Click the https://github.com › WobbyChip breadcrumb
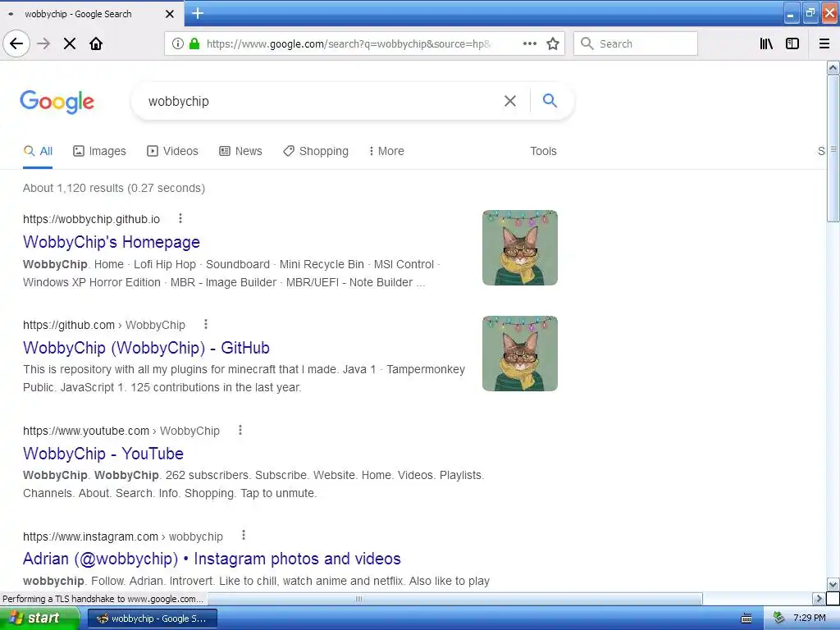Image resolution: width=840 pixels, height=630 pixels. pyautogui.click(x=104, y=325)
